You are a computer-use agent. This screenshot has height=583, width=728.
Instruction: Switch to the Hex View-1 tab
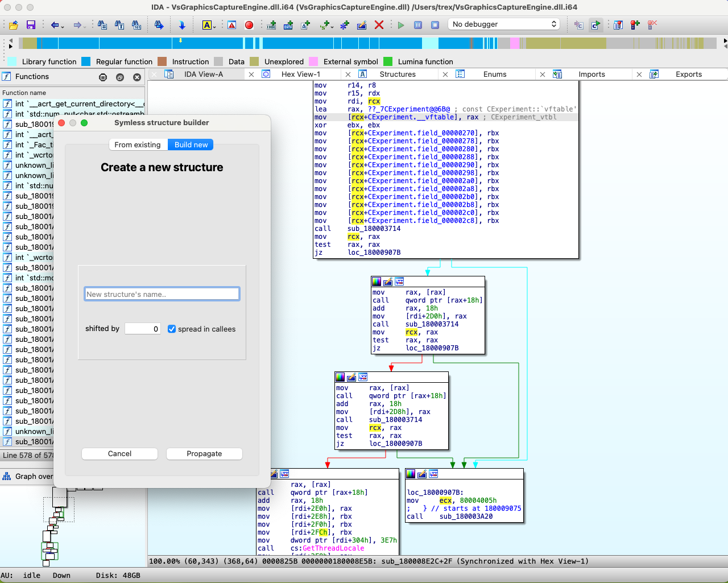[300, 74]
